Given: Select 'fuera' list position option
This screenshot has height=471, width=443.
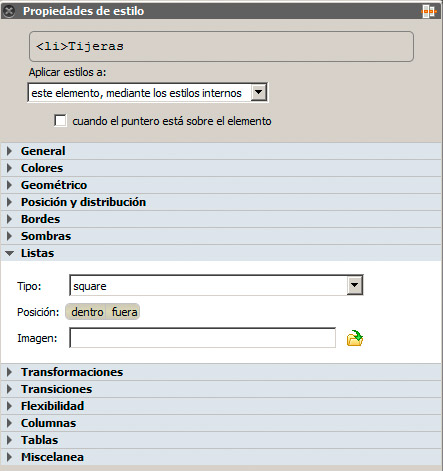Looking at the screenshot, I should 124,312.
